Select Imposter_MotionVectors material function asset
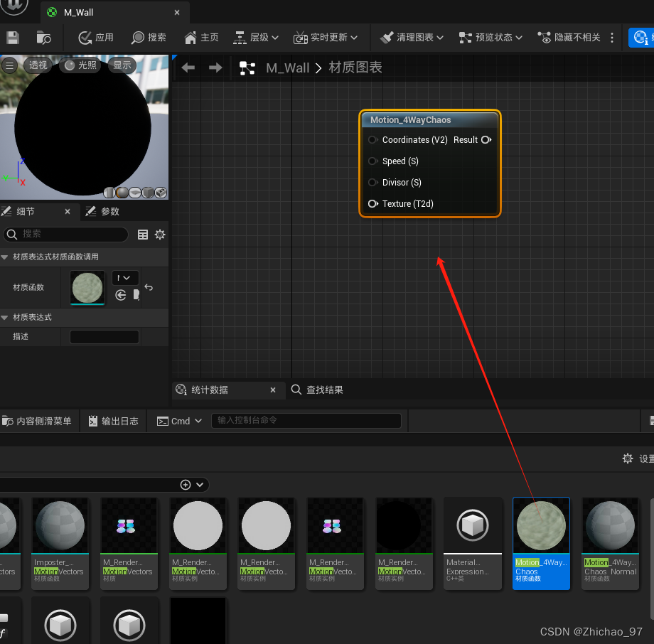The image size is (654, 644). click(60, 543)
